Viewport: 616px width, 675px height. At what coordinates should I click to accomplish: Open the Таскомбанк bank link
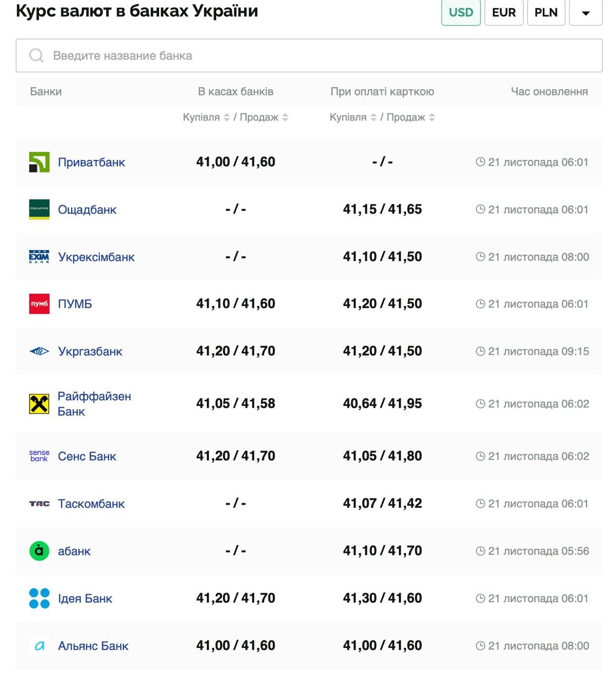pos(91,504)
